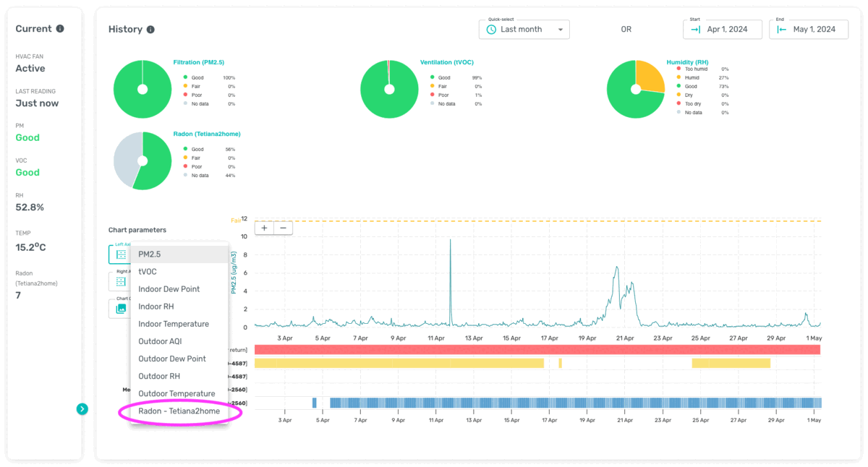Click the clock icon in Quick-select

pos(491,30)
